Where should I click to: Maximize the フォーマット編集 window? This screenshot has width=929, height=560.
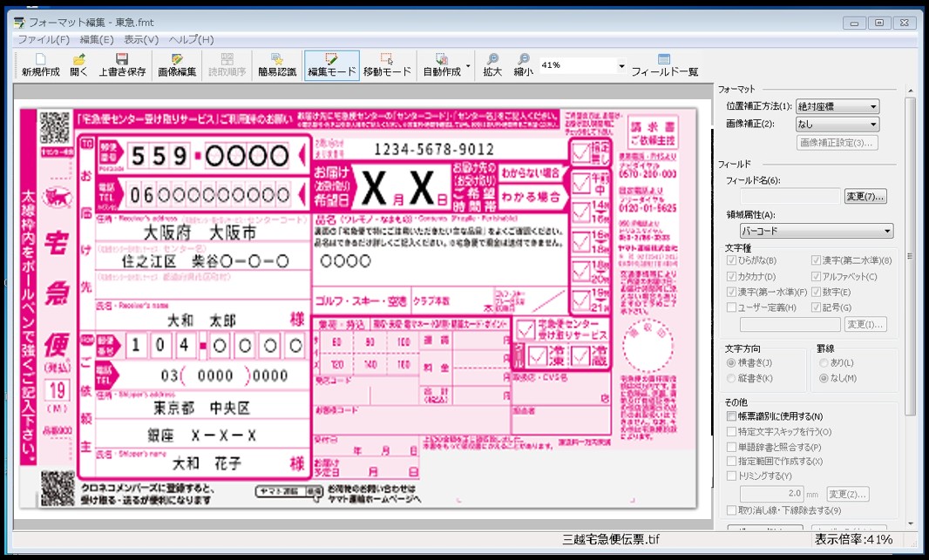879,24
